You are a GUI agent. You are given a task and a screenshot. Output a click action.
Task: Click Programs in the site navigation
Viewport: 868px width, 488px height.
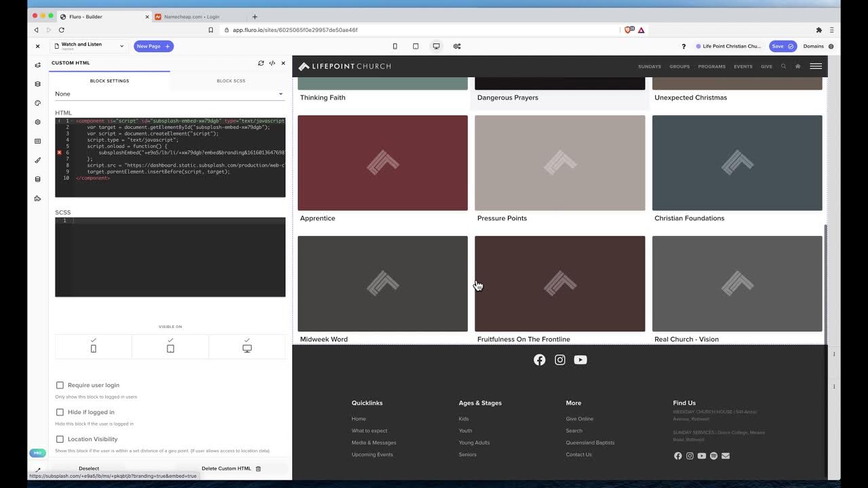click(x=712, y=66)
